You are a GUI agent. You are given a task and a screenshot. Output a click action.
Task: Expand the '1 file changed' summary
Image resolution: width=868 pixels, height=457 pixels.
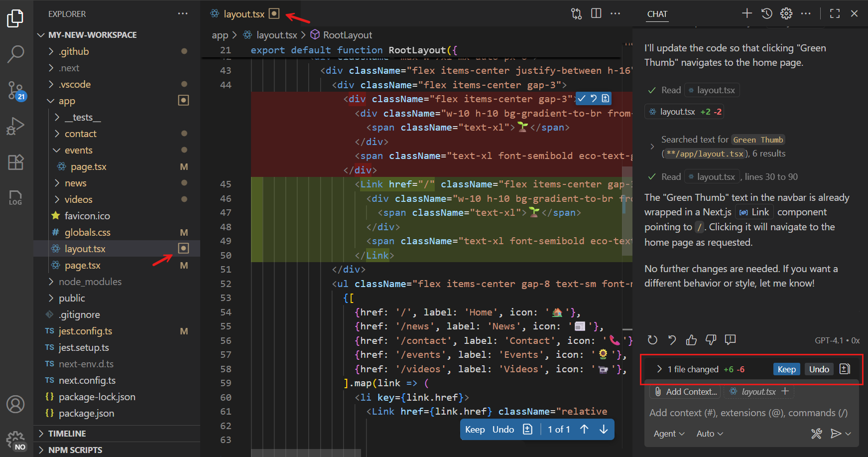[658, 369]
